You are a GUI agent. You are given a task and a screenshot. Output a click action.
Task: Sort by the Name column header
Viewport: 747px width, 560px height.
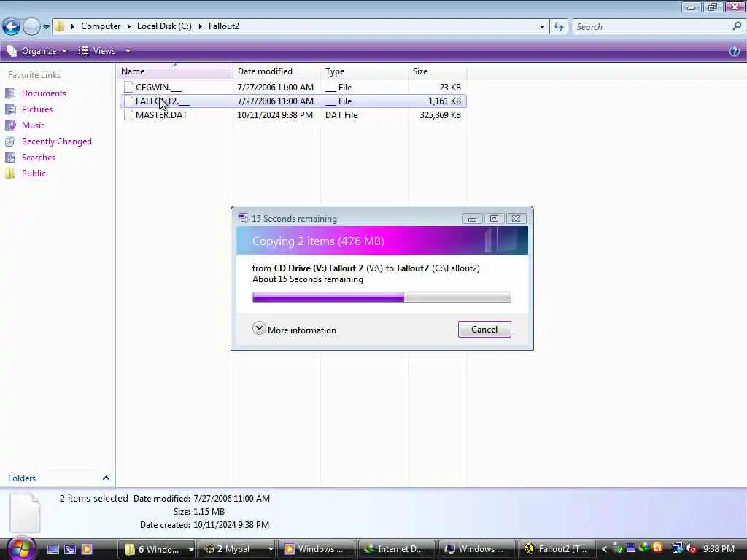point(175,71)
